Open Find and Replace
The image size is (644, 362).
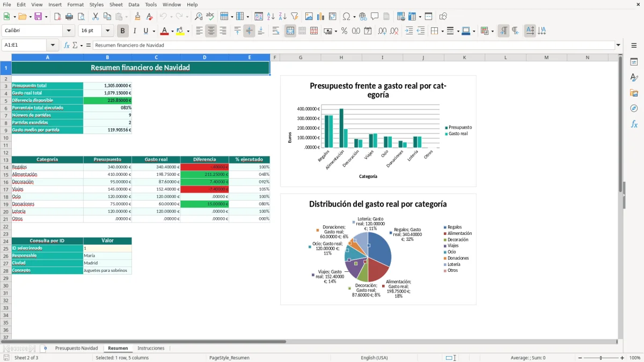tap(199, 17)
